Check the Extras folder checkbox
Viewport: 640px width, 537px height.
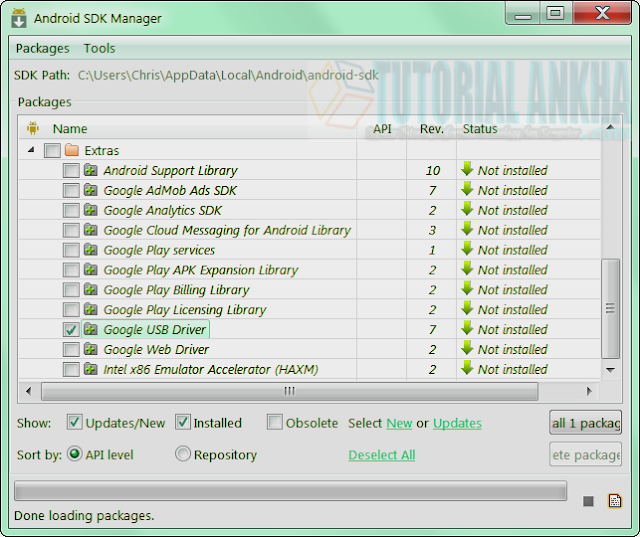click(x=52, y=151)
